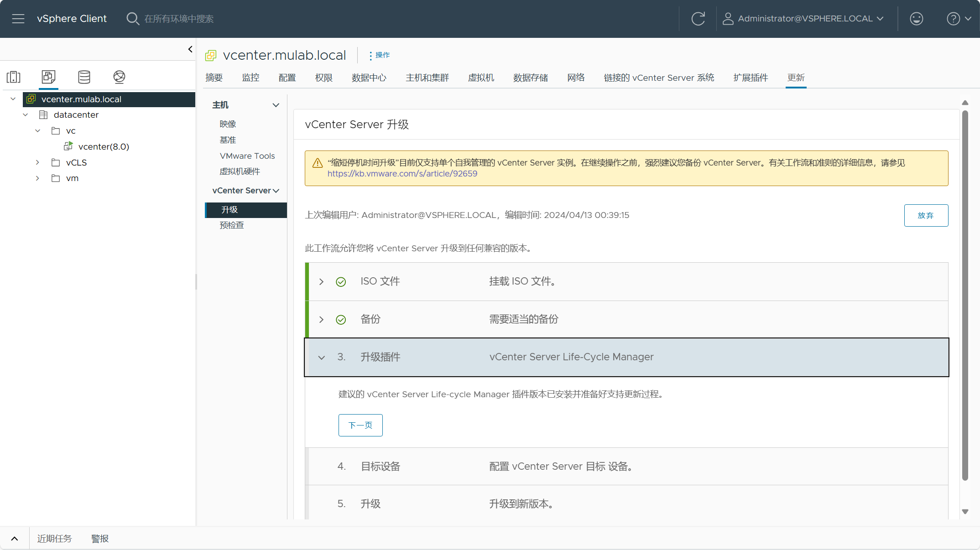Switch to VMs and Templates inventory view
Image resolution: width=980 pixels, height=550 pixels.
(48, 77)
